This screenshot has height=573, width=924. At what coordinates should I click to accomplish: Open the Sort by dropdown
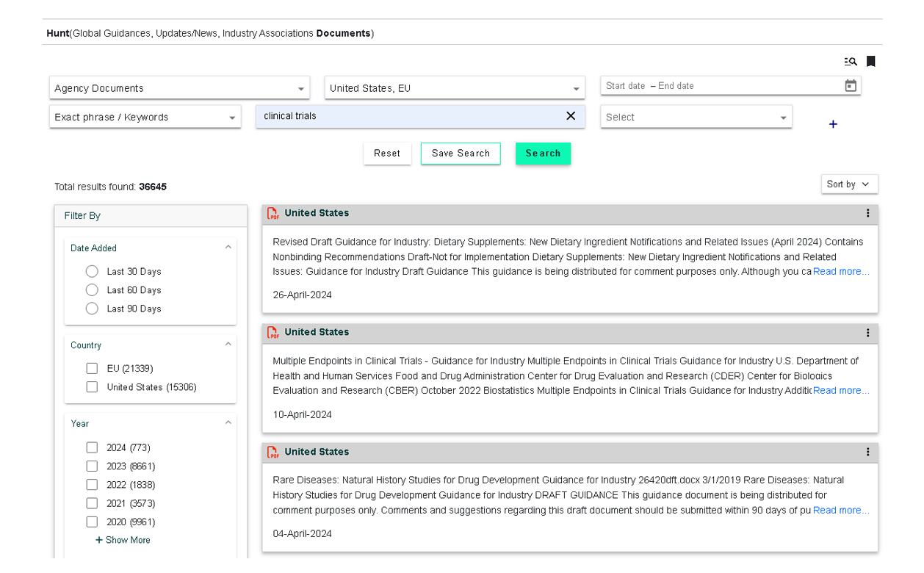848,184
